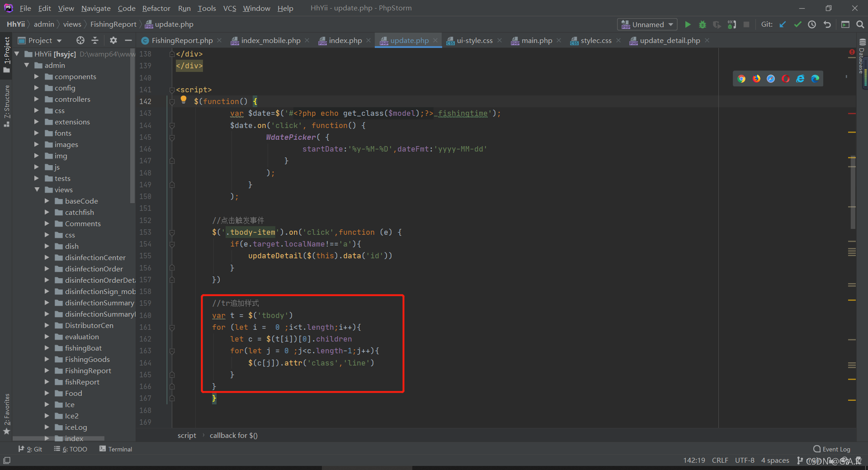Open the Event Log
The width and height of the screenshot is (868, 470).
click(832, 449)
